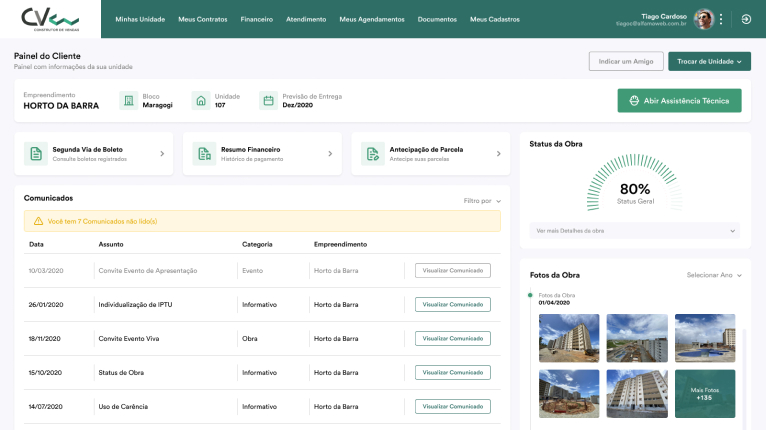Click the logout icon in top bar

pyautogui.click(x=746, y=19)
